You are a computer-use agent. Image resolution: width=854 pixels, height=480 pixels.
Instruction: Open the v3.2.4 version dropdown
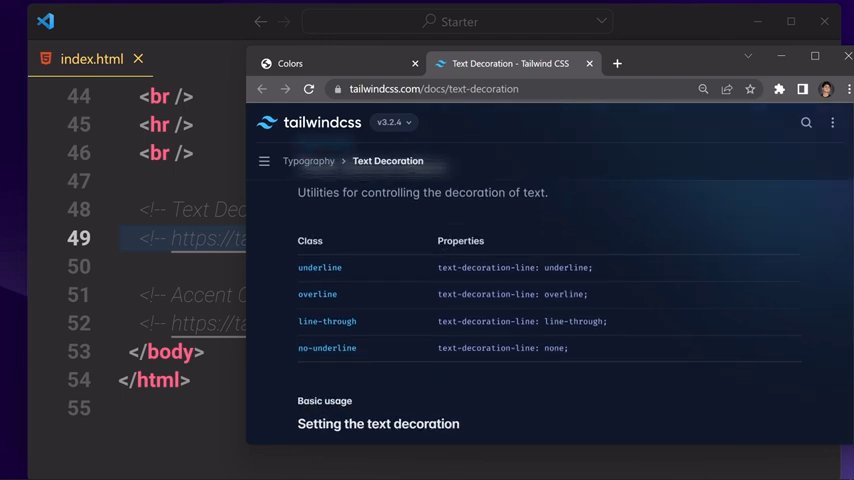click(394, 123)
